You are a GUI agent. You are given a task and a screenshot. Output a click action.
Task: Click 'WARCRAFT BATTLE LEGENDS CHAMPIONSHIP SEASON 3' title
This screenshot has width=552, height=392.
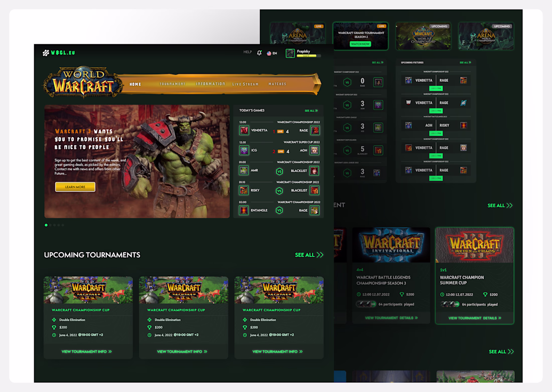tap(383, 281)
